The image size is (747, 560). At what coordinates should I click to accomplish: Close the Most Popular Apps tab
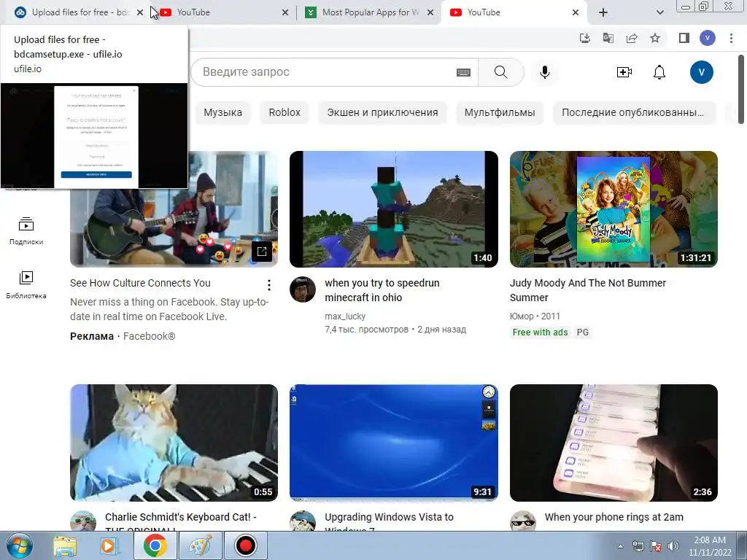point(430,12)
